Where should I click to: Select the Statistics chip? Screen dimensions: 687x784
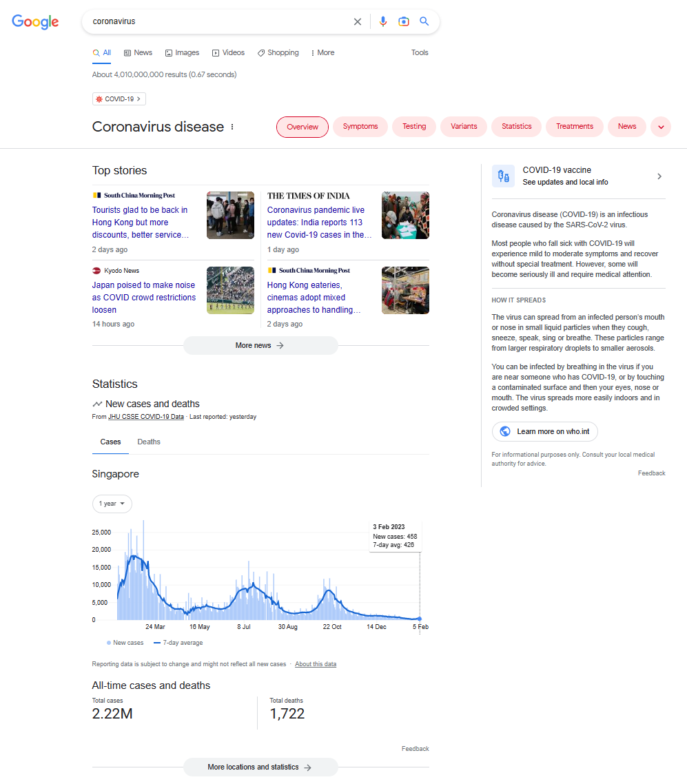pyautogui.click(x=517, y=127)
